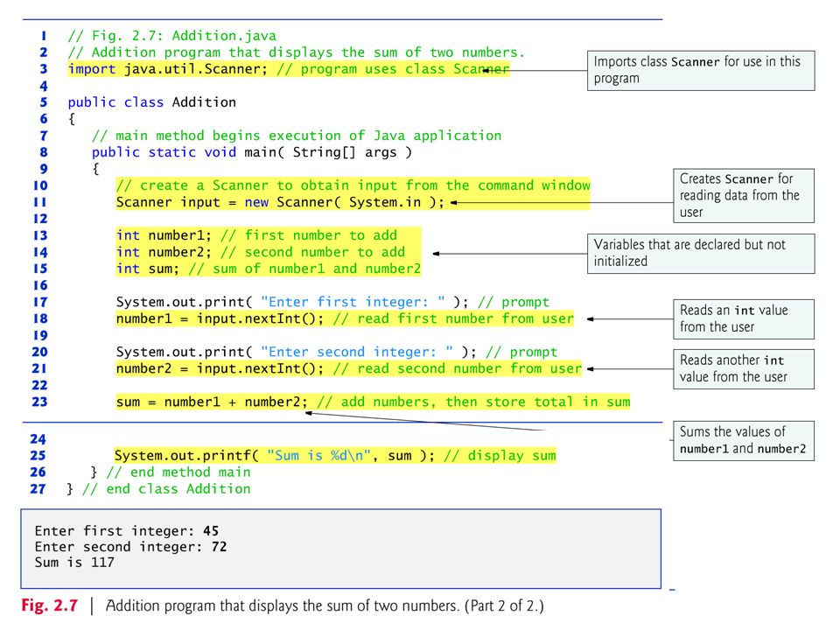Click the 'System.out.printf( "Sum is %d\n", sum );' line
The height and width of the screenshot is (630, 840).
tap(274, 455)
